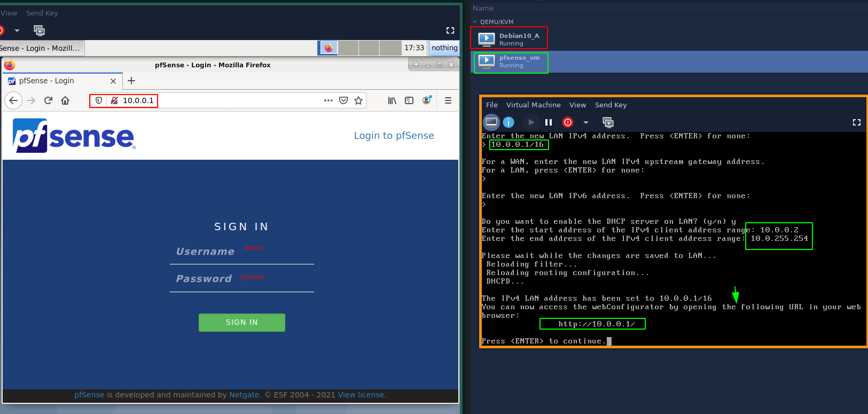The height and width of the screenshot is (414, 868).
Task: Click the Password input field
Action: tap(242, 279)
